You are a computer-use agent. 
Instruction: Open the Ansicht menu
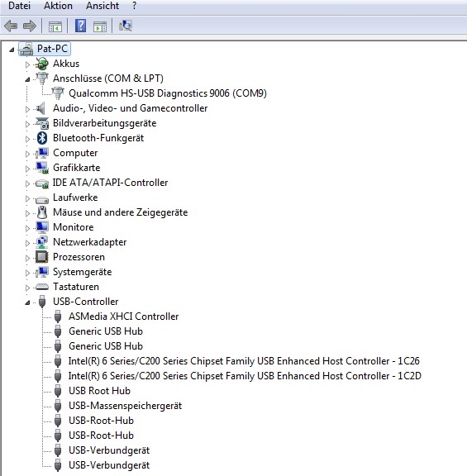coord(102,6)
